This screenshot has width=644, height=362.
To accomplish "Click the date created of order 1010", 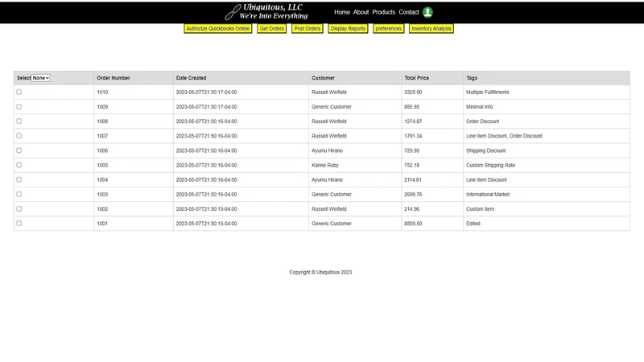I will pyautogui.click(x=207, y=93).
